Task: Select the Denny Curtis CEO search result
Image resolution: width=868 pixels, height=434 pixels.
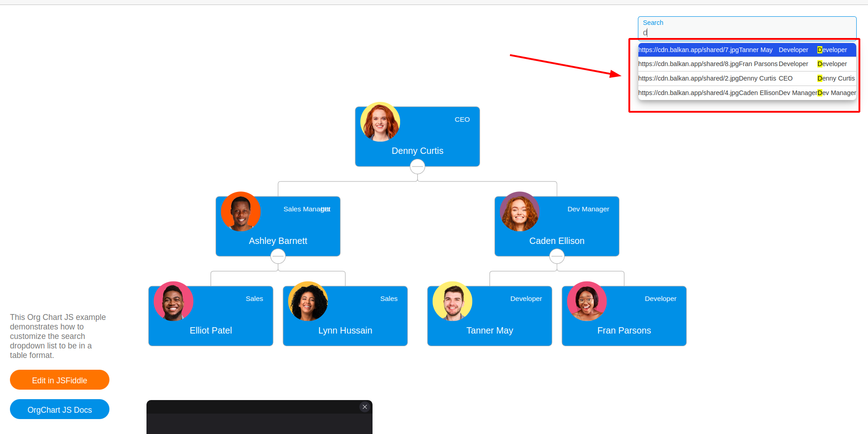Action: tap(746, 78)
